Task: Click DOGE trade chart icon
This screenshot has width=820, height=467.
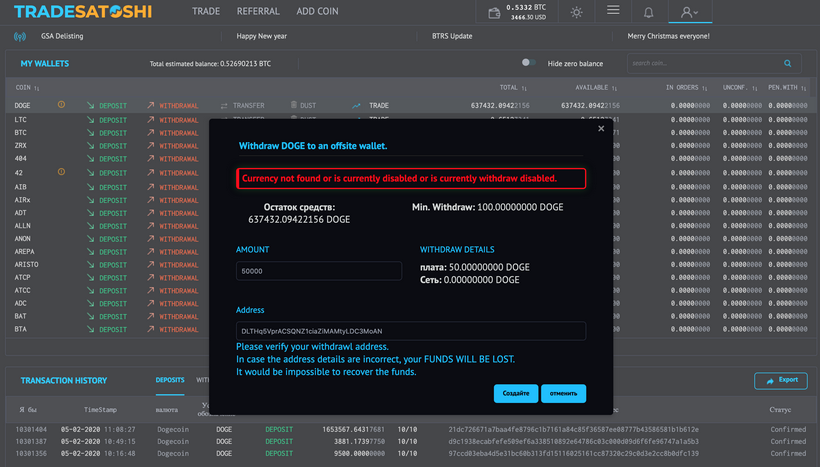Action: pyautogui.click(x=356, y=106)
